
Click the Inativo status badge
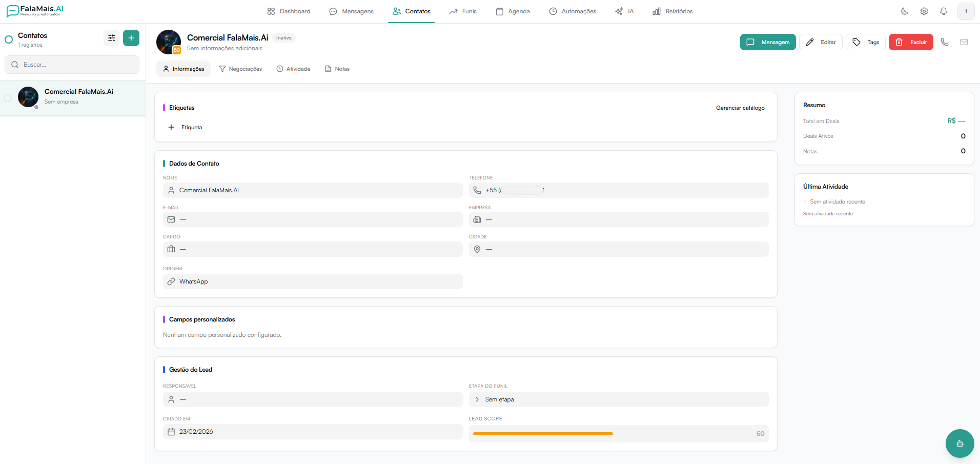point(284,38)
